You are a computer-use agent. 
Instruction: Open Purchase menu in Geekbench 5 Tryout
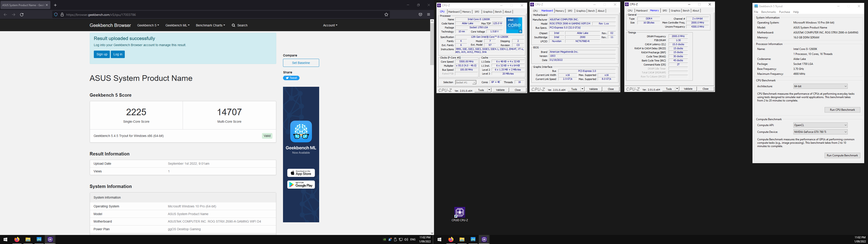click(784, 12)
